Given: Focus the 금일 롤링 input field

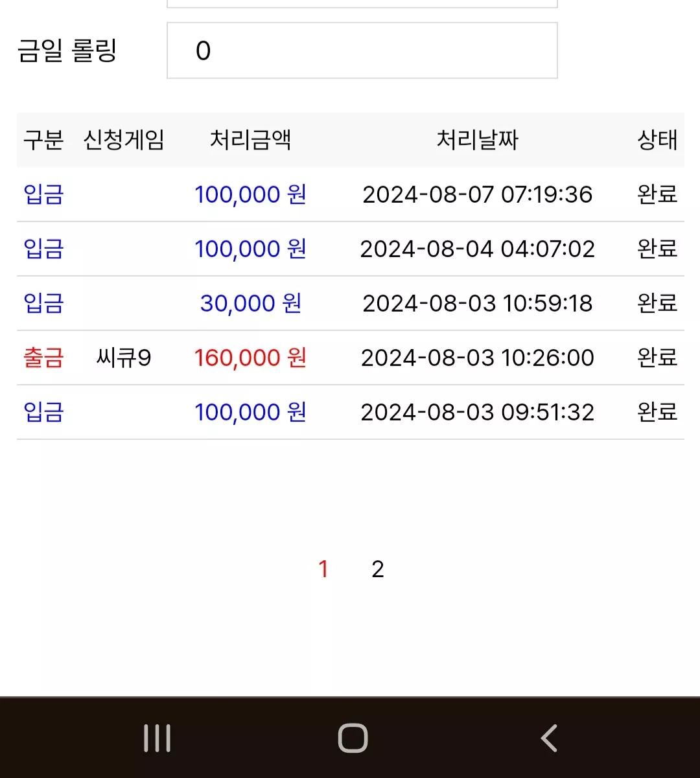Looking at the screenshot, I should (x=362, y=51).
